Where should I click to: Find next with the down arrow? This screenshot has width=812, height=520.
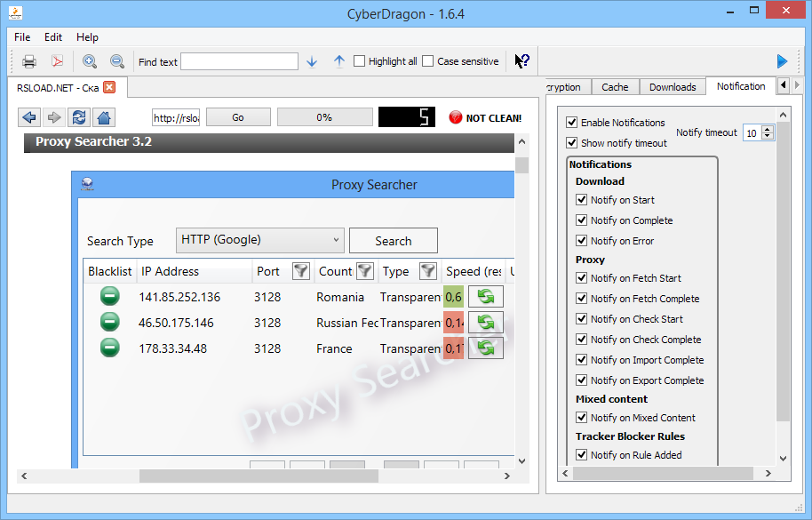(312, 61)
